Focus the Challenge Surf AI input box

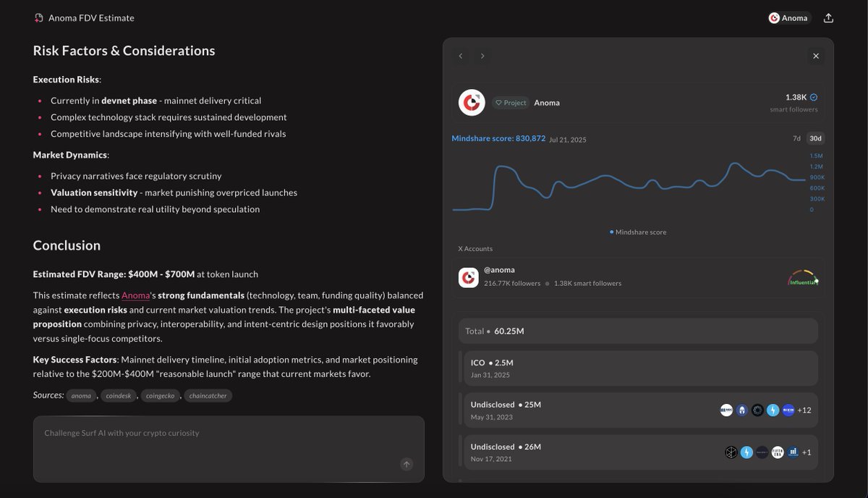click(229, 449)
